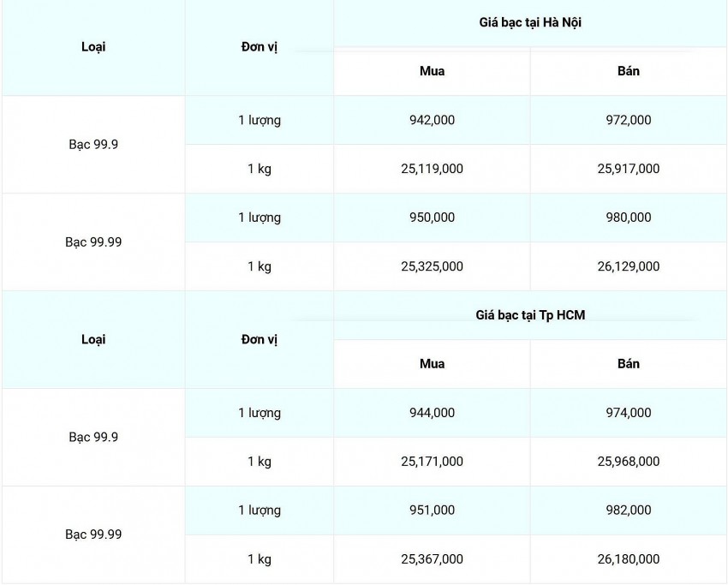The image size is (728, 585).
Task: Click the 25,917,000 price cell
Action: (628, 169)
